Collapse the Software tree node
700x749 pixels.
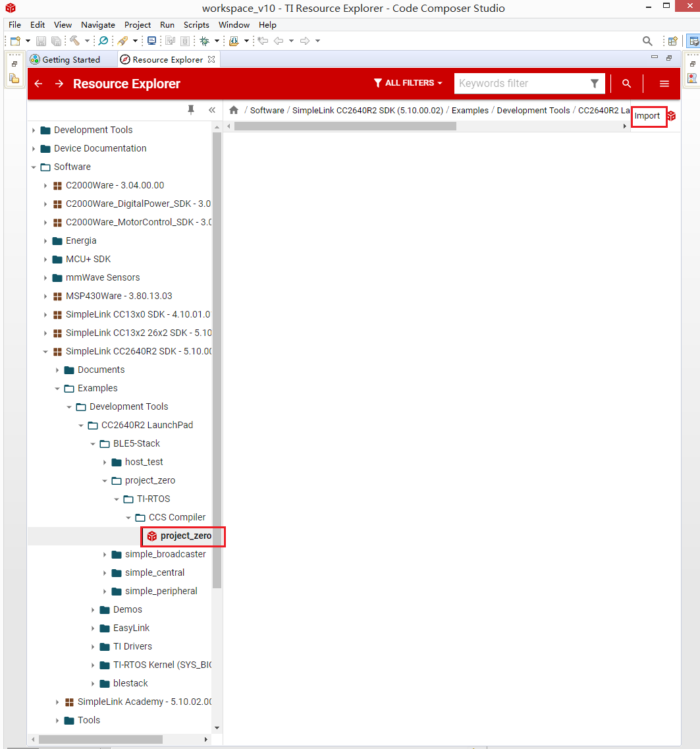tap(34, 167)
